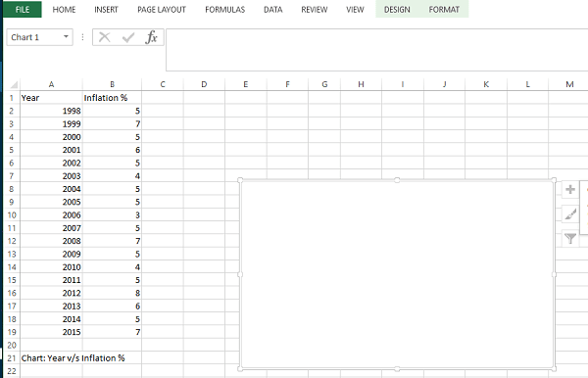Select inflation value 3 for 2006
Image resolution: width=588 pixels, height=378 pixels.
(x=112, y=215)
